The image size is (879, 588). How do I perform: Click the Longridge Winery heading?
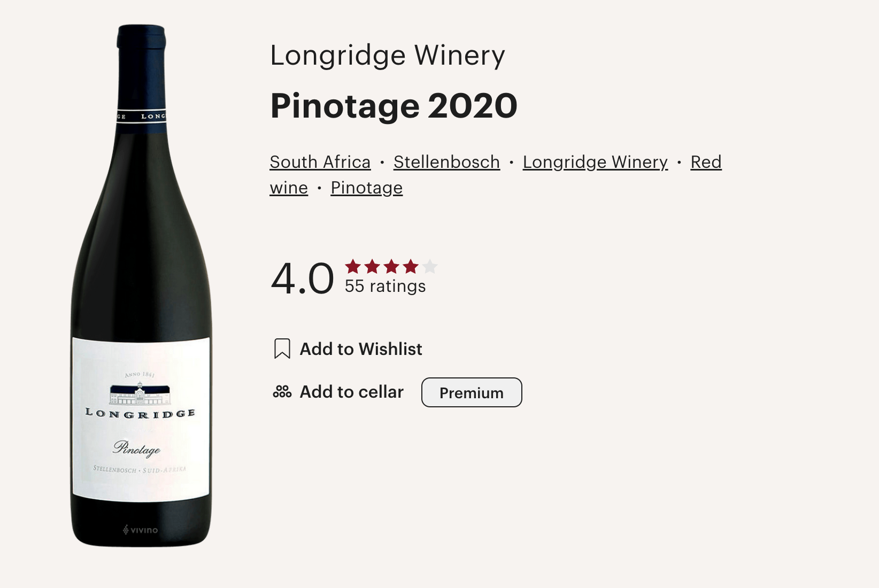(388, 55)
